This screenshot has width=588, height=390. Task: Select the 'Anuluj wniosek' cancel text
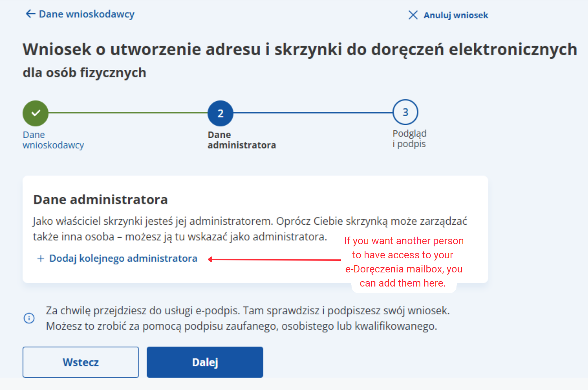456,15
